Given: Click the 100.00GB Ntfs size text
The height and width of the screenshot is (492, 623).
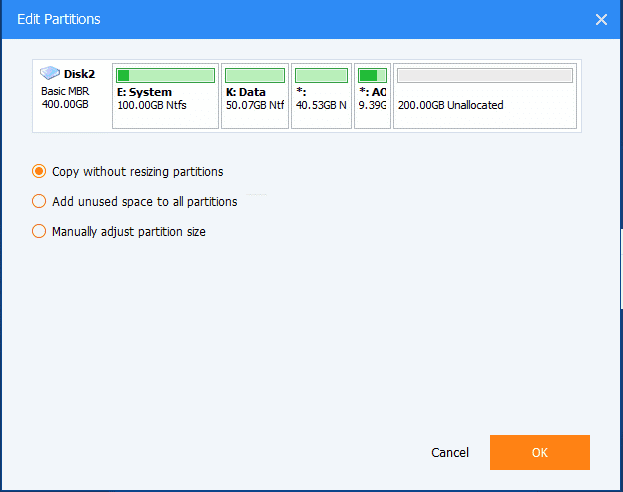Looking at the screenshot, I should [x=152, y=105].
